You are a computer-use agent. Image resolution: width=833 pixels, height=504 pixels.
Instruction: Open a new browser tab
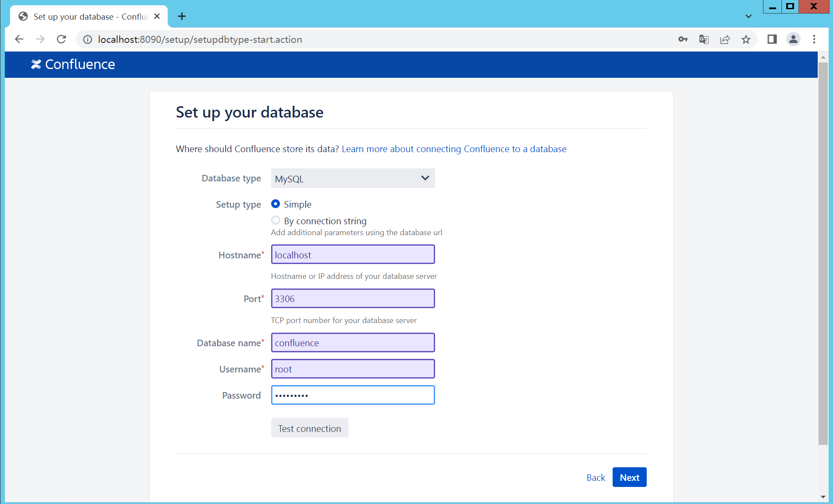pos(182,17)
